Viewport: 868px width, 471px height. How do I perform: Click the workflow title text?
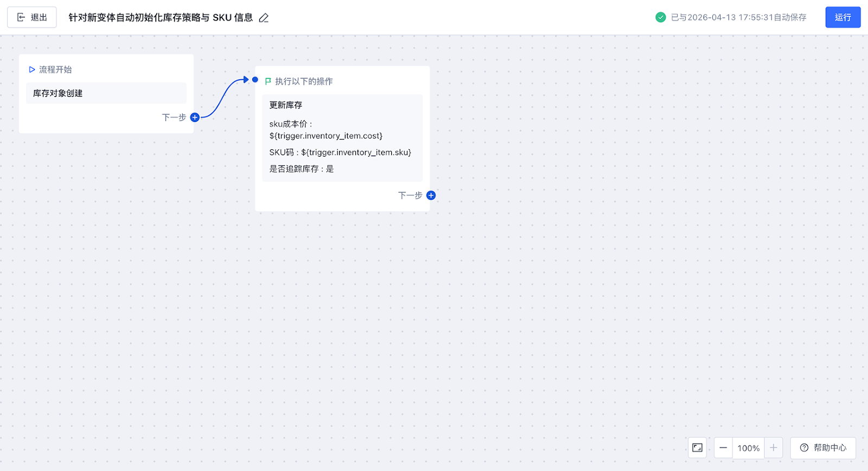161,17
